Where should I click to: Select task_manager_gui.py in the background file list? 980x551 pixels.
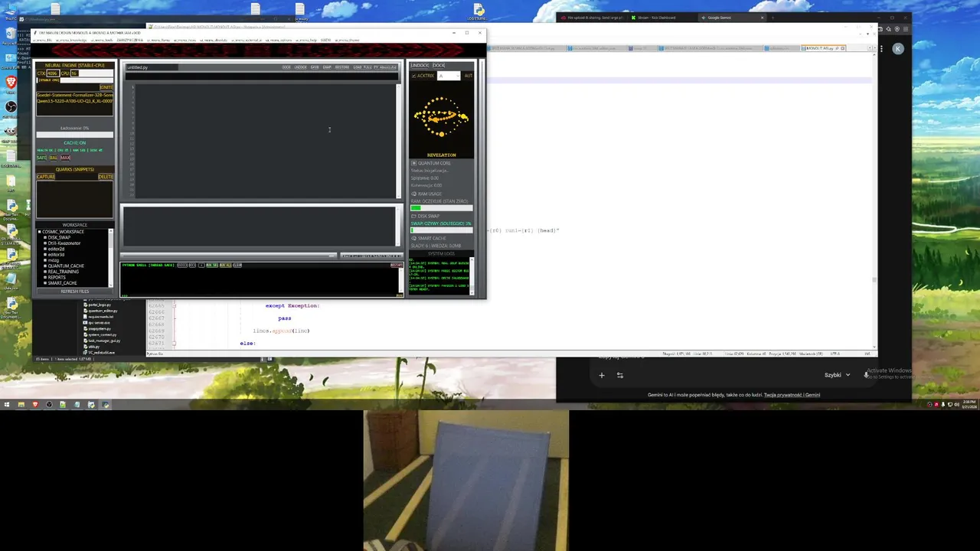click(104, 341)
